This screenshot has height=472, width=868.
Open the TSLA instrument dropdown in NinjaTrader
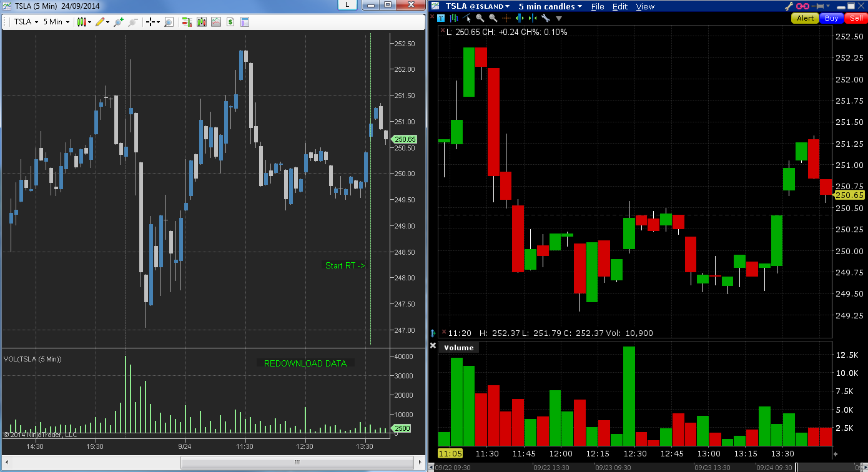coord(26,22)
